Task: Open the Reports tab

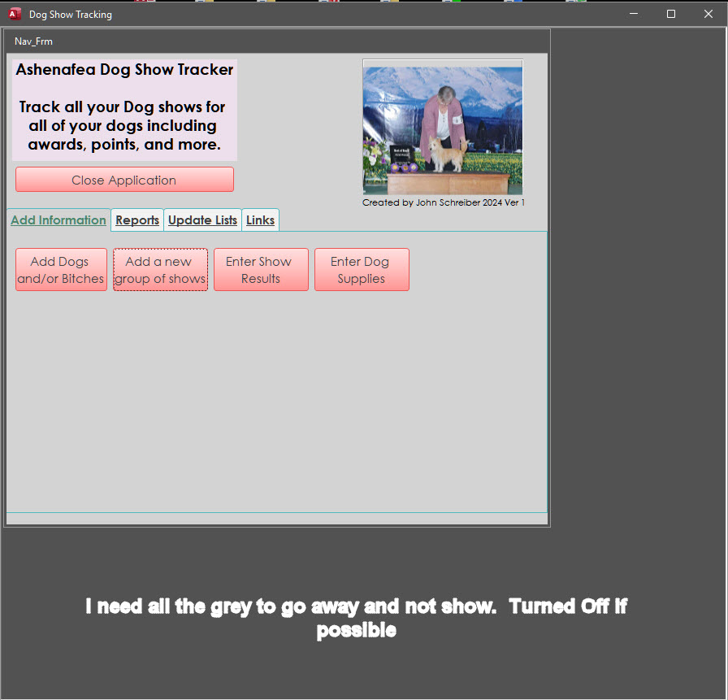Action: point(137,220)
